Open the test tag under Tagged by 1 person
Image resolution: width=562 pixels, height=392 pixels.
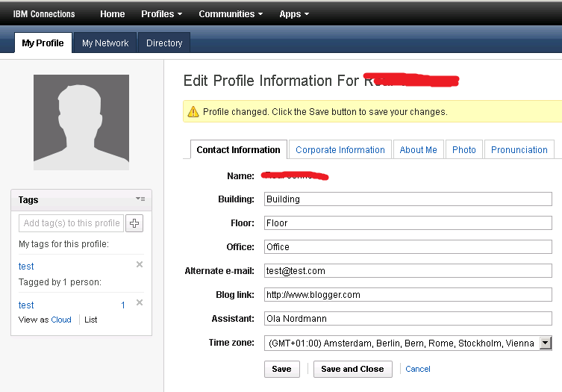coord(26,305)
